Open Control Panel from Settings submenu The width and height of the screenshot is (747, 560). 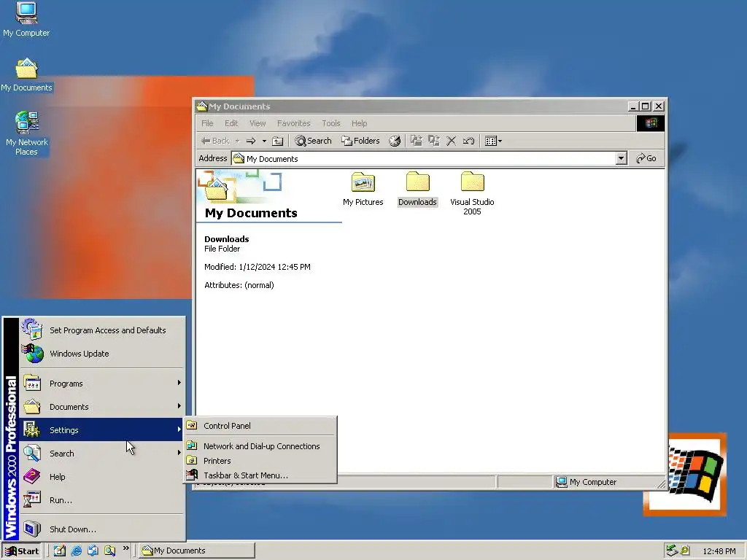[260, 426]
